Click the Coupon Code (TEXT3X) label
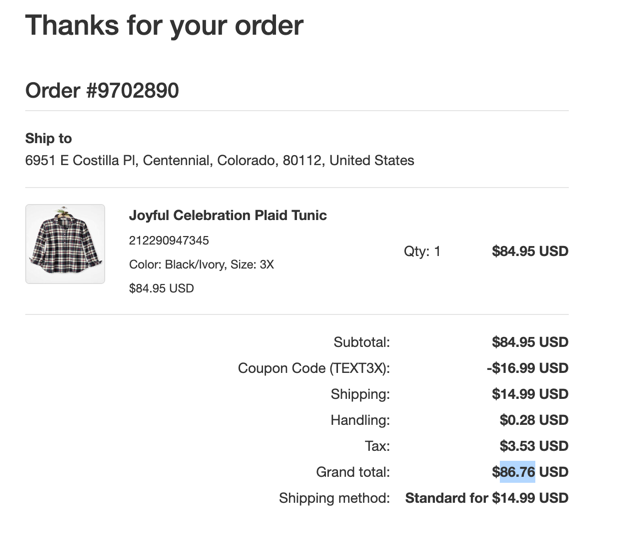 [314, 368]
